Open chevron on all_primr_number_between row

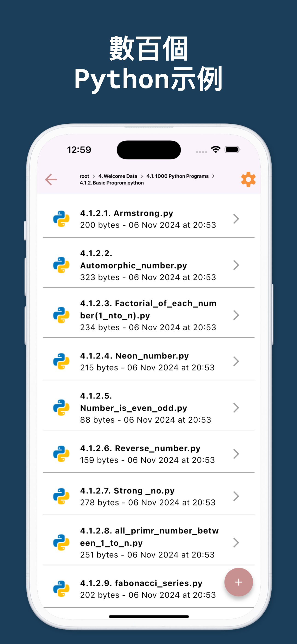(x=236, y=542)
